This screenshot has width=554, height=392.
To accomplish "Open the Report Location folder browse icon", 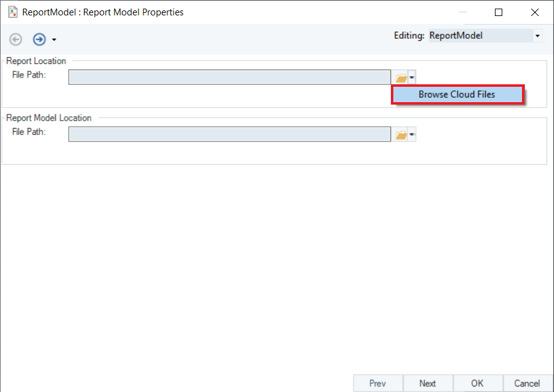I will (x=401, y=78).
